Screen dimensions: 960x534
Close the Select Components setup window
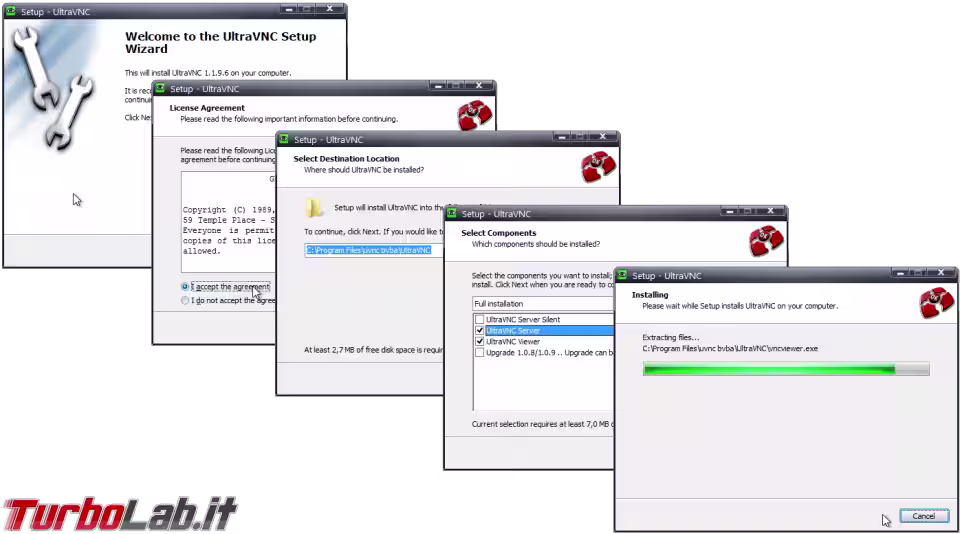pos(770,211)
